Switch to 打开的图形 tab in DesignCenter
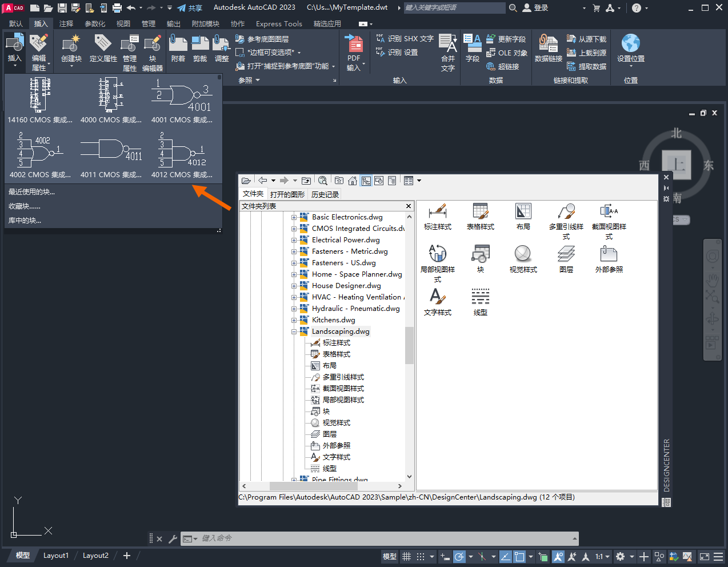The width and height of the screenshot is (728, 567). (x=287, y=194)
